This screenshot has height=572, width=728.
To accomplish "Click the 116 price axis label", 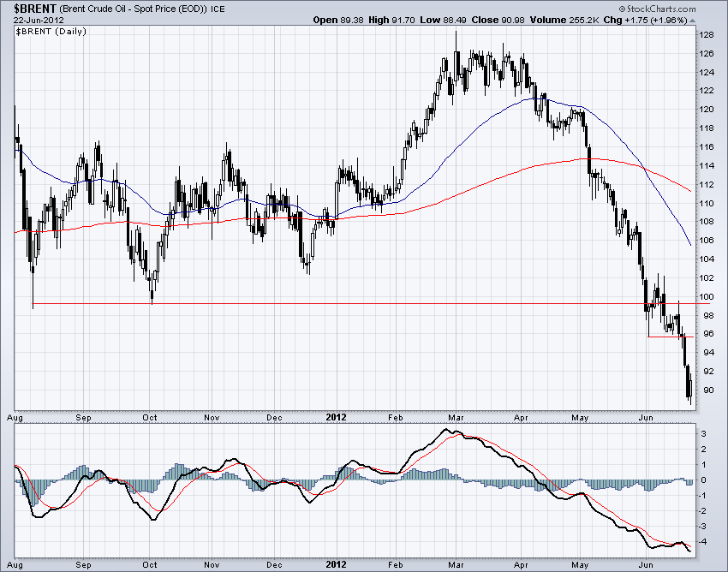I will tap(707, 146).
